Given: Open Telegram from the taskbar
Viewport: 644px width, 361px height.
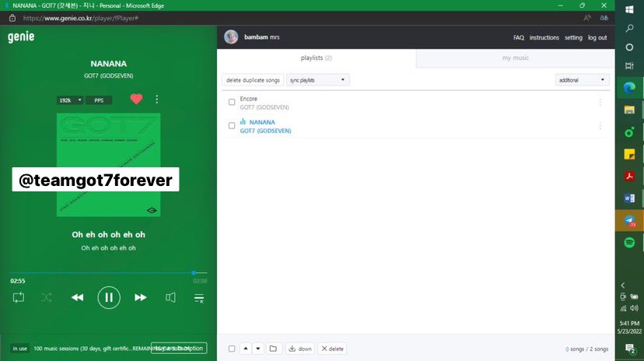Looking at the screenshot, I should coord(629,220).
